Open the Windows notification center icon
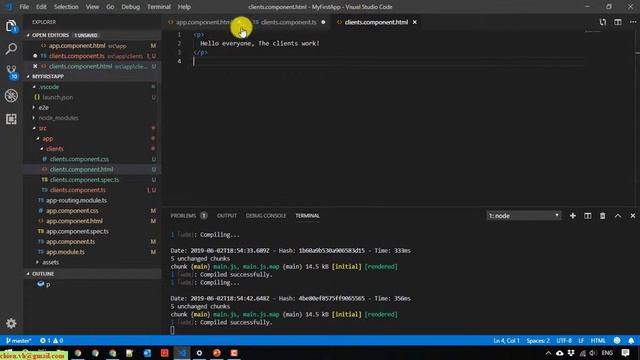The height and width of the screenshot is (360, 640). tap(625, 353)
